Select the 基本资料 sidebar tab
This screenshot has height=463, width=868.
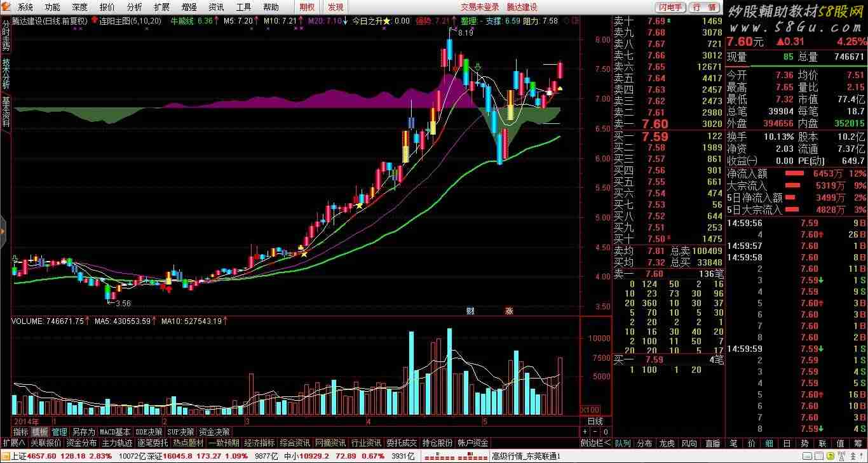tap(6, 111)
